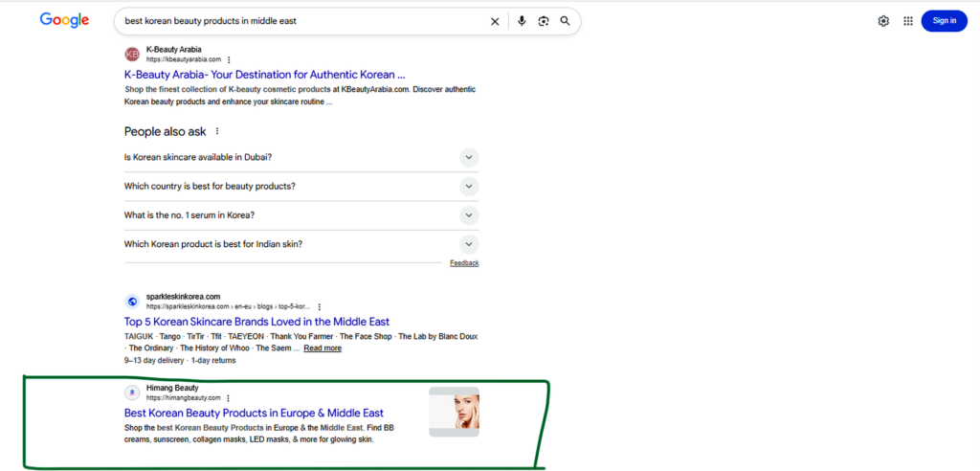Click the Google logo
980x471 pixels.
[x=64, y=20]
